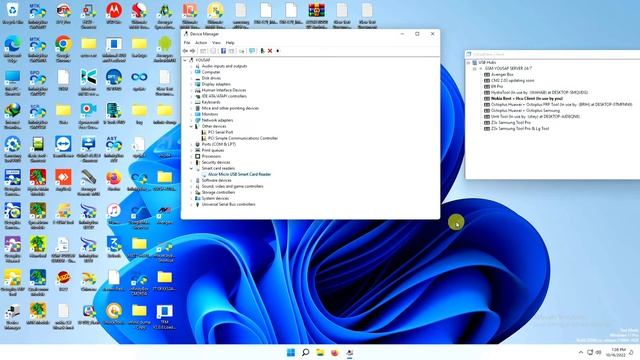Select the green Android robot desktop icon
This screenshot has height=360, width=640.
point(164,48)
